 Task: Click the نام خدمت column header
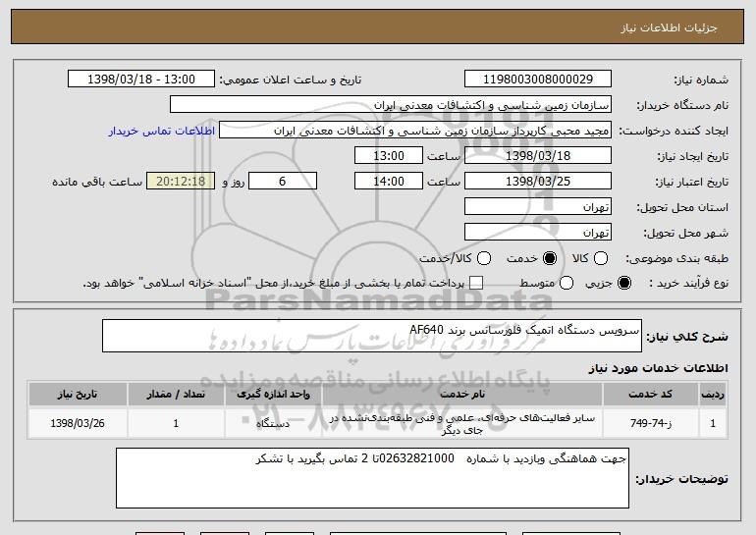(461, 395)
